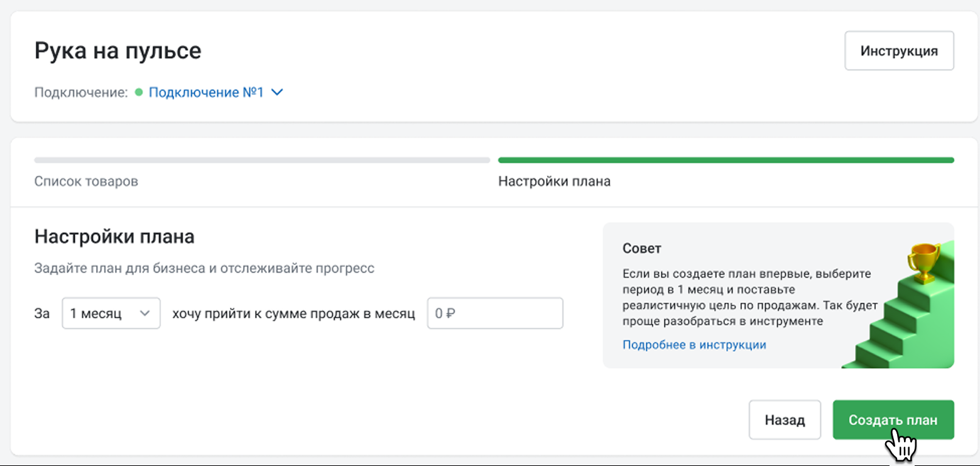The width and height of the screenshot is (980, 466).
Task: Focus the monthly sales amount field
Action: (495, 313)
